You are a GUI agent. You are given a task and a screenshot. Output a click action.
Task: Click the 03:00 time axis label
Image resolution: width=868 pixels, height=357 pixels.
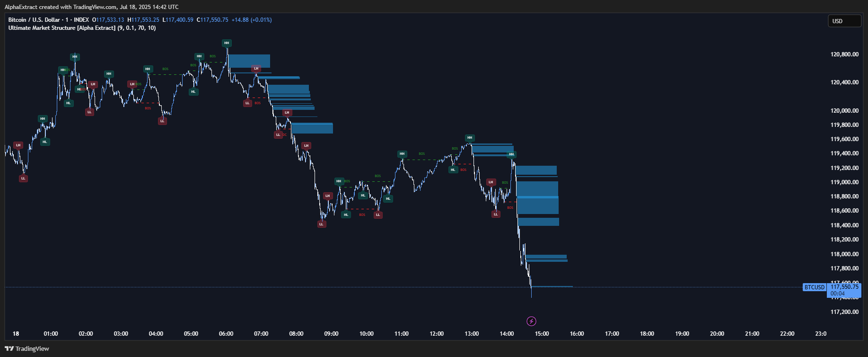click(121, 334)
